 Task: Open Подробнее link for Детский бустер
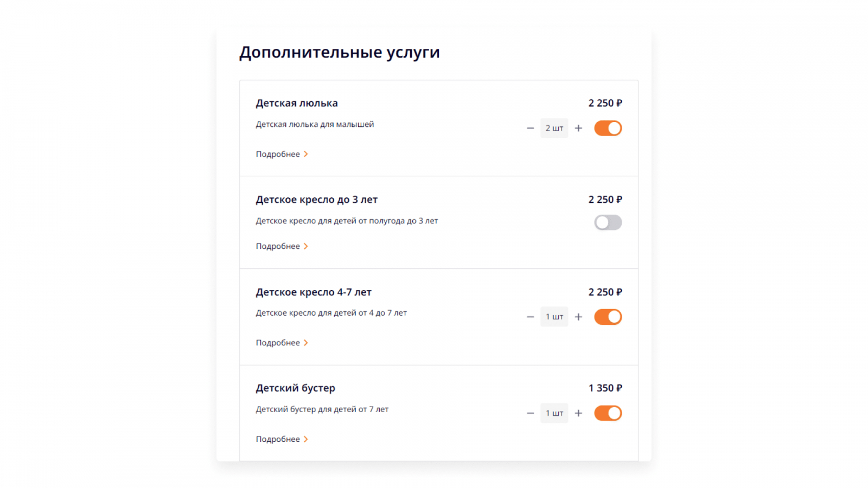282,439
